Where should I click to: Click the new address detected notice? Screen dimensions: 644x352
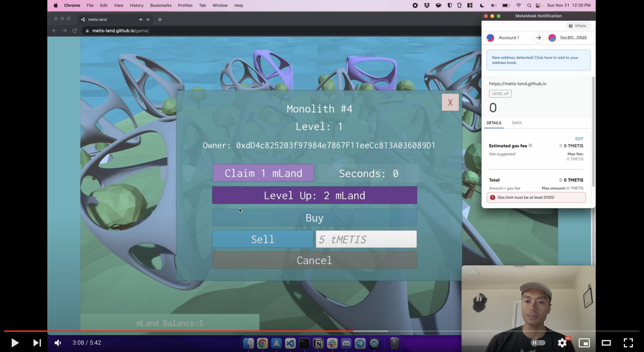(x=538, y=60)
